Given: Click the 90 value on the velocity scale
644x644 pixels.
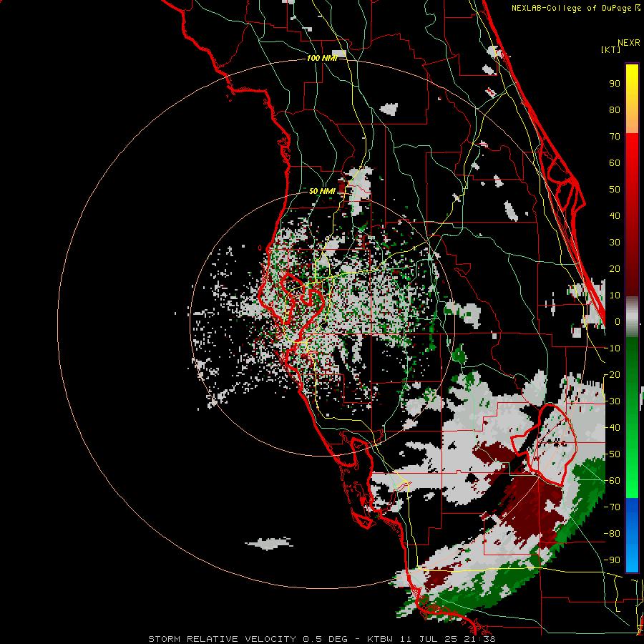Looking at the screenshot, I should (x=615, y=84).
